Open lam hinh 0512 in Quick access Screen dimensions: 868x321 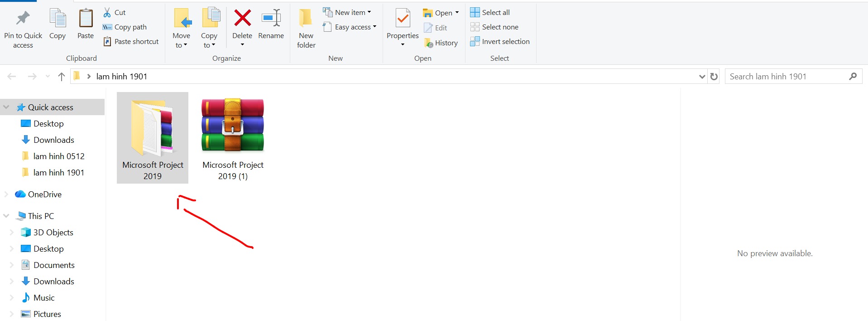[59, 156]
